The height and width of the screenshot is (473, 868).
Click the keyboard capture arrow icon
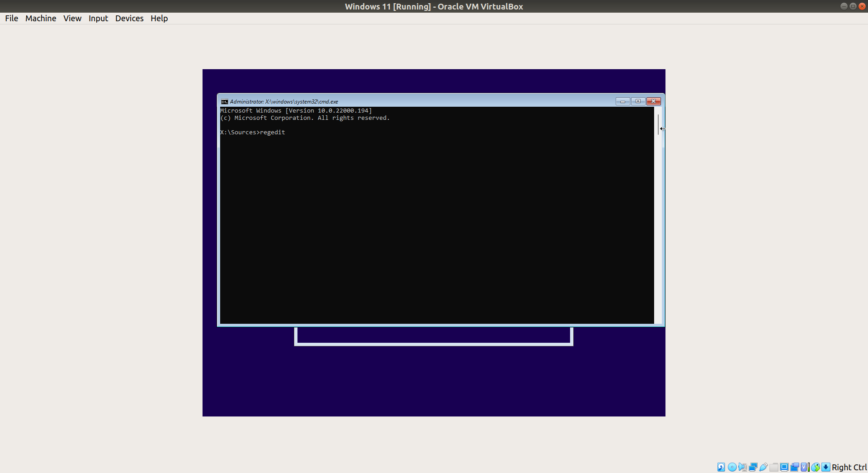click(x=826, y=467)
